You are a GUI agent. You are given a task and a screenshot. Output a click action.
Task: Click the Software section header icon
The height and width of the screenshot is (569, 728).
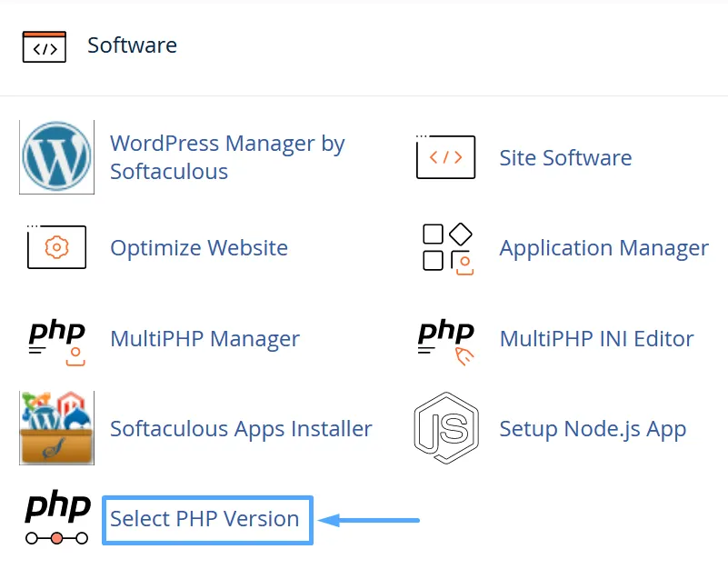[x=43, y=45]
